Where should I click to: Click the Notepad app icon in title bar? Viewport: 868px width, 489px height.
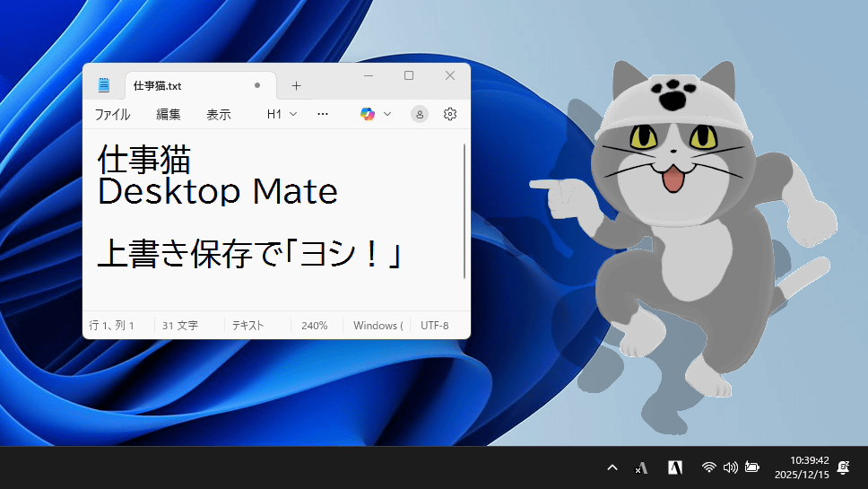[x=104, y=86]
